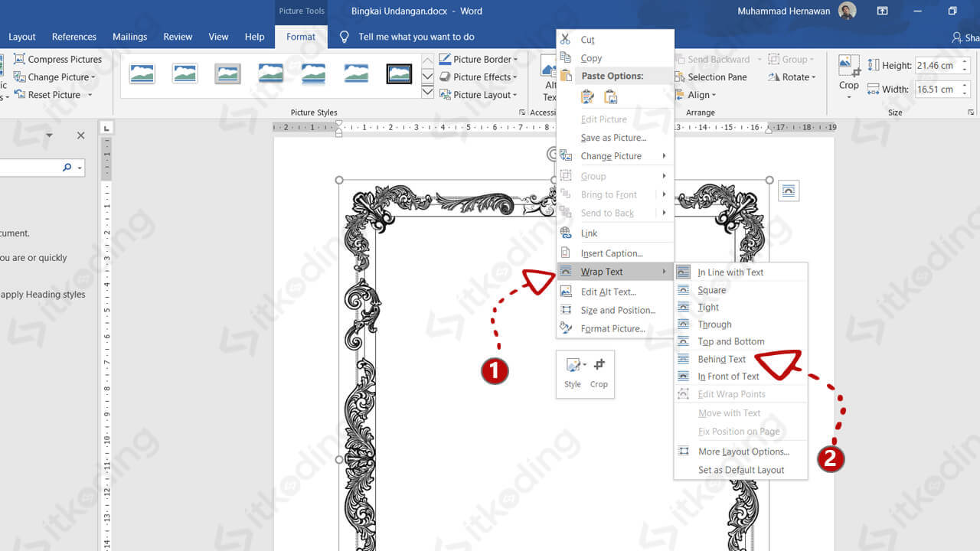Show next row of picture styles
980x551 pixels.
(428, 76)
